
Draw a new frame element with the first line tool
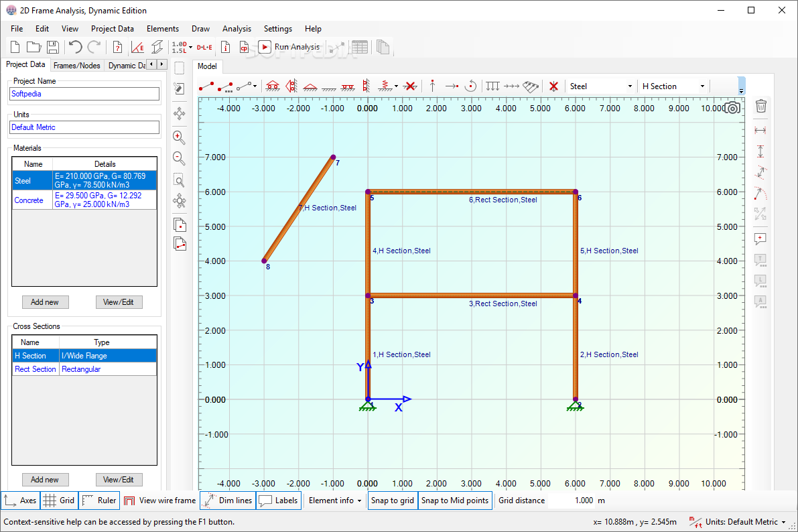[x=206, y=86]
